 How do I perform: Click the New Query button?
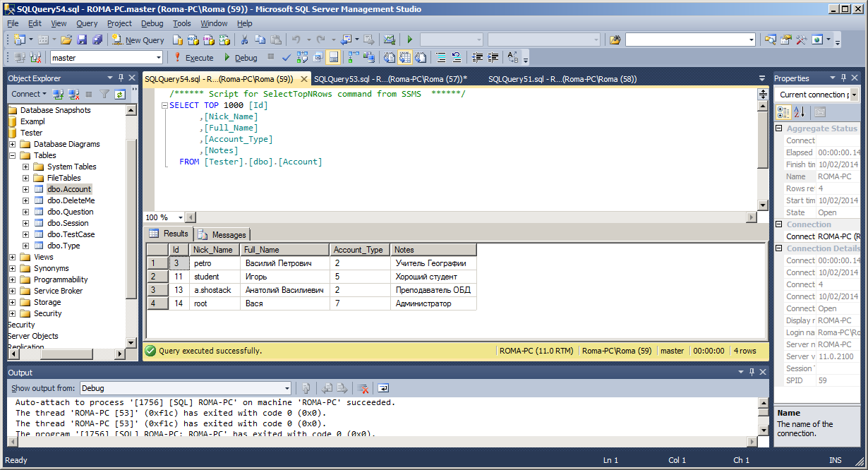[x=138, y=40]
